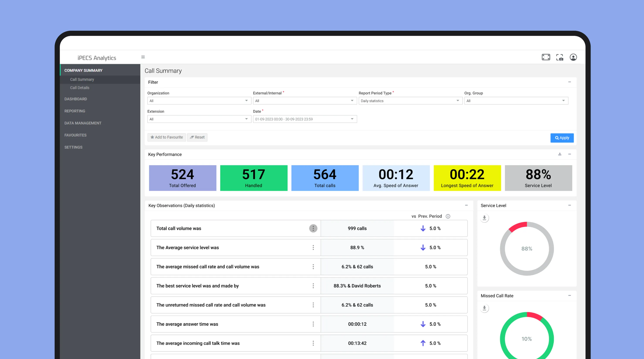Open options for Total call volume row
This screenshot has height=359, width=644.
tap(313, 228)
